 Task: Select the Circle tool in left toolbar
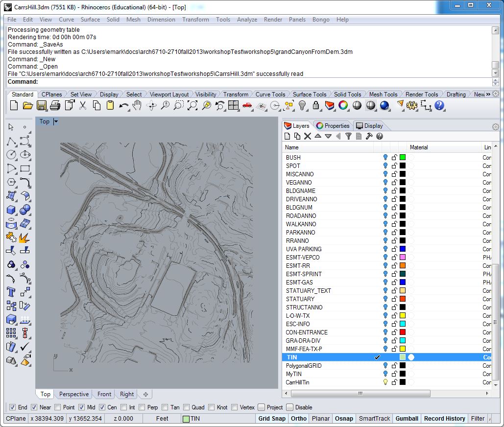coord(11,155)
